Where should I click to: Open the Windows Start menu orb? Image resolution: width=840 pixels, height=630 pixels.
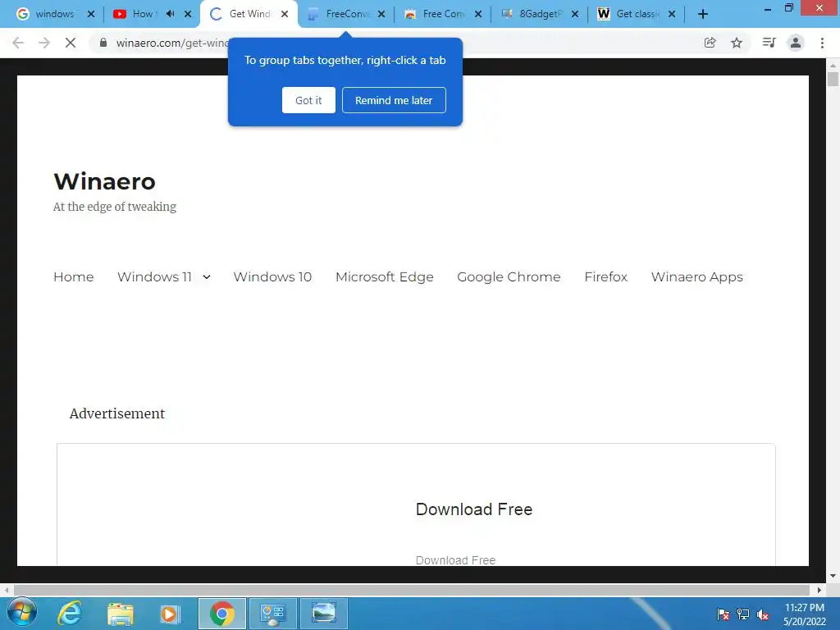(x=22, y=614)
